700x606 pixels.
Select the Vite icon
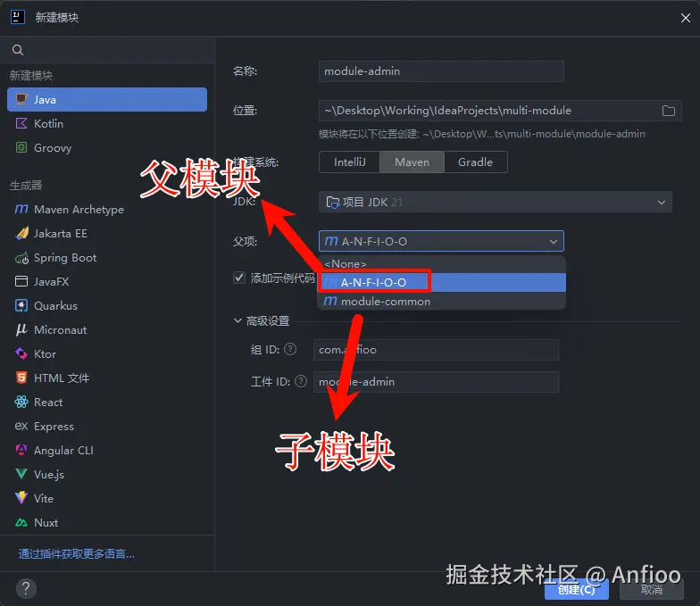point(21,498)
